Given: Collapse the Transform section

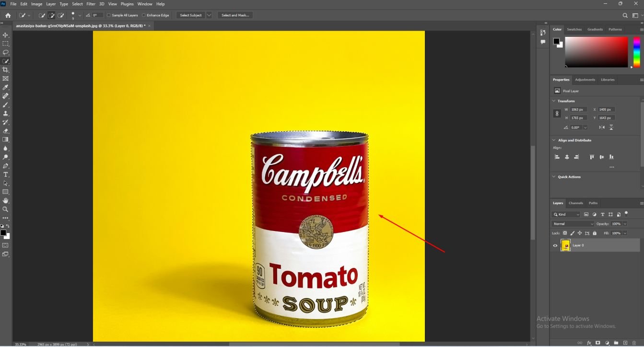Looking at the screenshot, I should point(554,101).
